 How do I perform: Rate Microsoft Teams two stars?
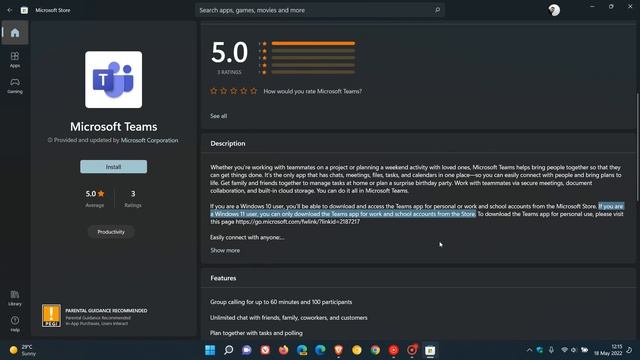(x=224, y=91)
